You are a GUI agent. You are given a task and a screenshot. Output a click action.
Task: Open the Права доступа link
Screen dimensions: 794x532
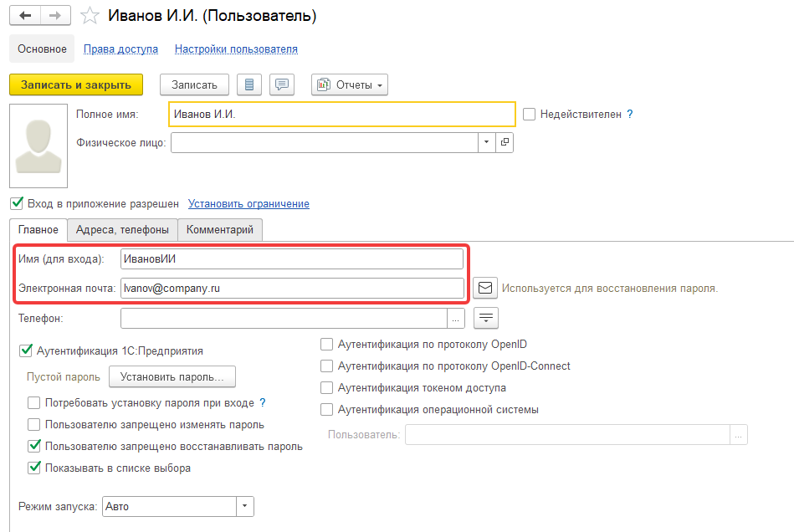(x=120, y=49)
